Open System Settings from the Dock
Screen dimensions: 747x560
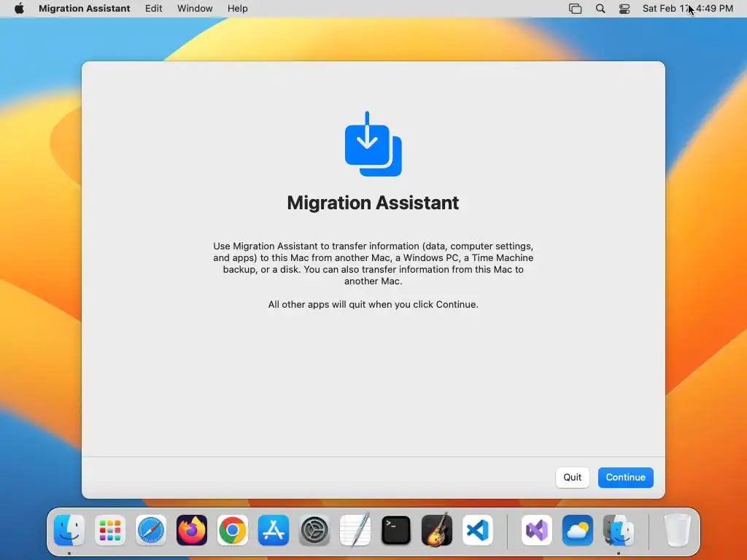314,530
